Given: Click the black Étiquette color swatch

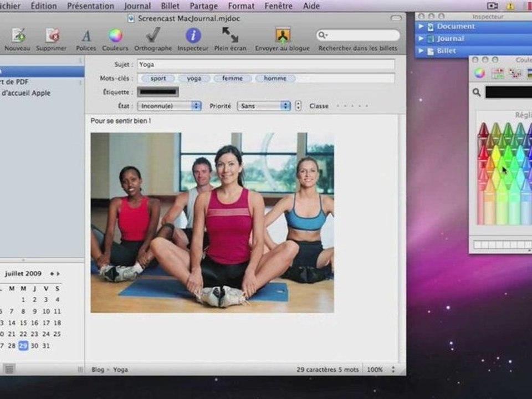Looking at the screenshot, I should (158, 92).
